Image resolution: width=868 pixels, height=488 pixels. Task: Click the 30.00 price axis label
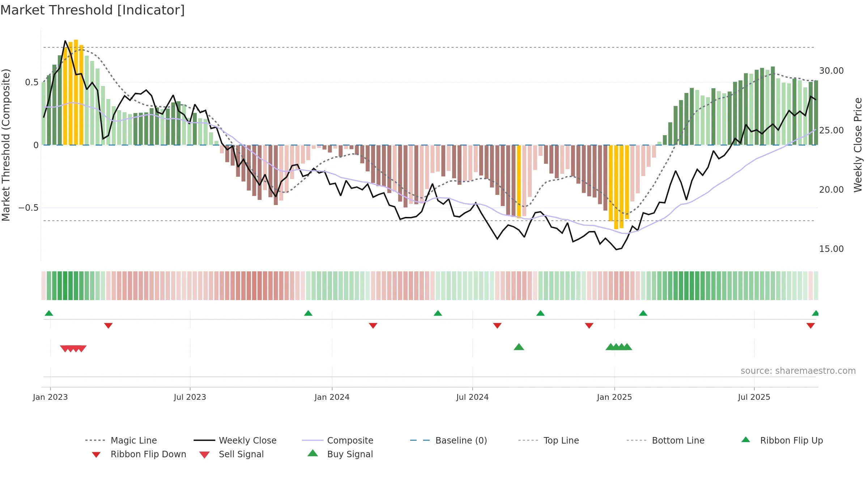pos(831,70)
